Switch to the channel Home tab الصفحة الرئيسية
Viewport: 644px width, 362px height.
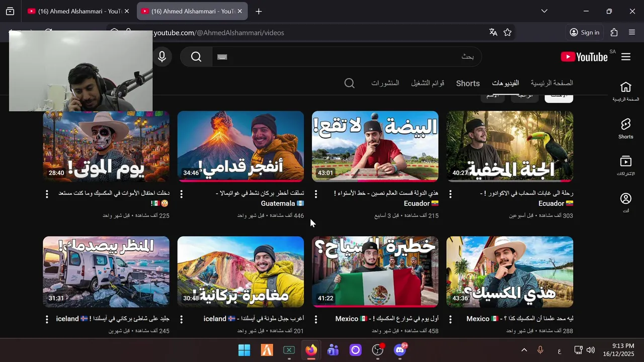click(552, 83)
